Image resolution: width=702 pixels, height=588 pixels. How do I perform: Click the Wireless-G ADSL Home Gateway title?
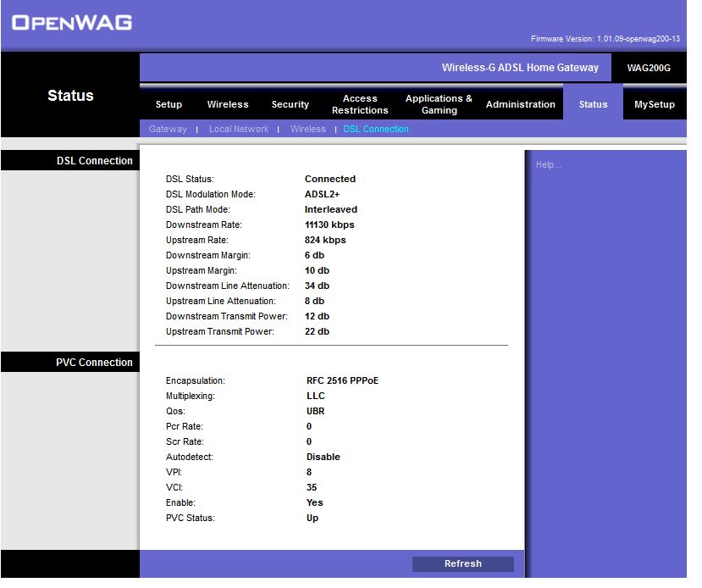[x=520, y=67]
